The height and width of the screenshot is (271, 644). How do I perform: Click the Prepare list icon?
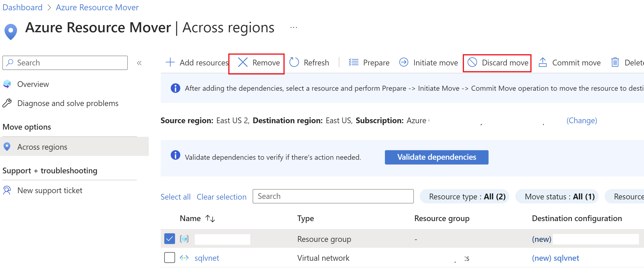pos(353,62)
